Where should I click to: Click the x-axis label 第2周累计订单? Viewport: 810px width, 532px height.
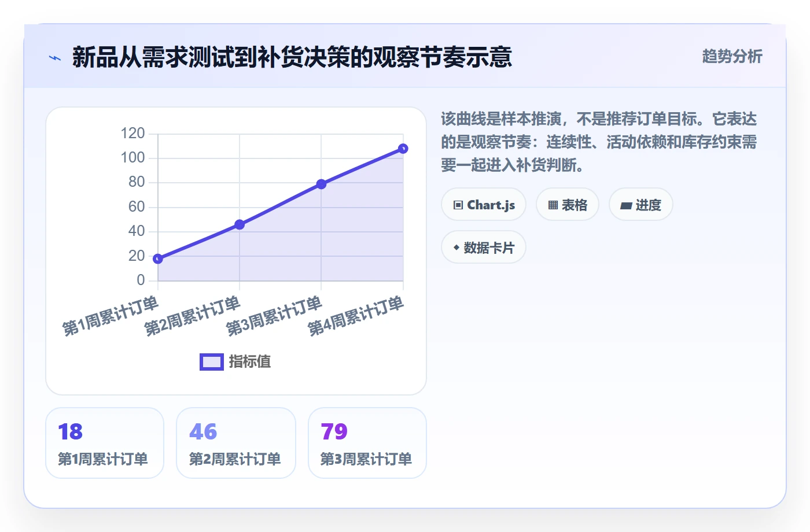click(x=192, y=316)
